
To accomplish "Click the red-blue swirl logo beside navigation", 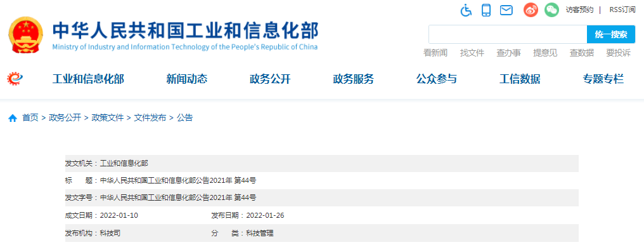I will (x=15, y=78).
